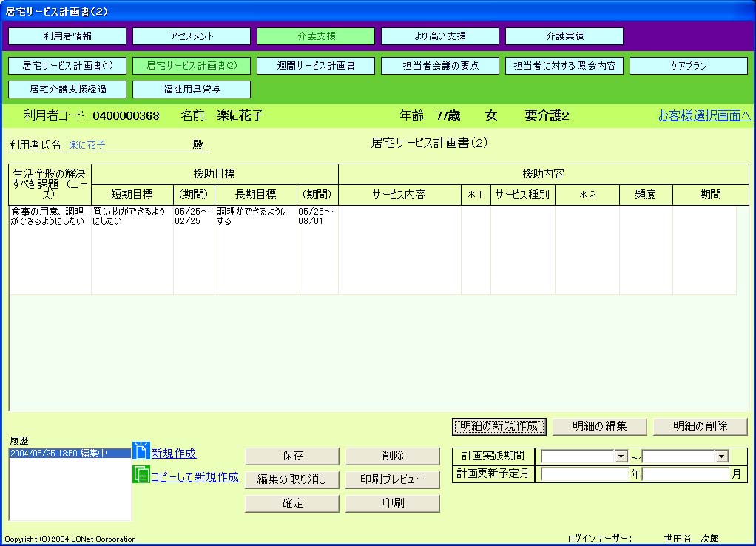Click the 新規作成 link
Screen dimensions: 756x546
(x=174, y=454)
